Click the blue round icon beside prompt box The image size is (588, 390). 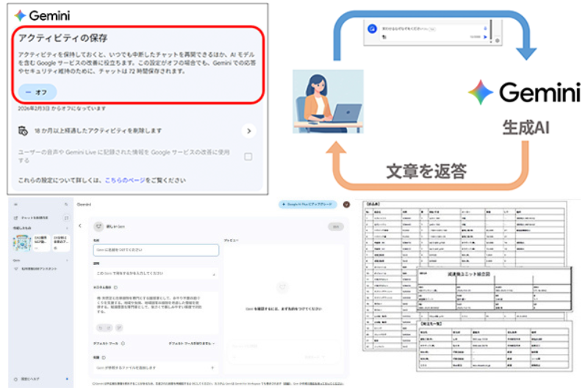372,29
